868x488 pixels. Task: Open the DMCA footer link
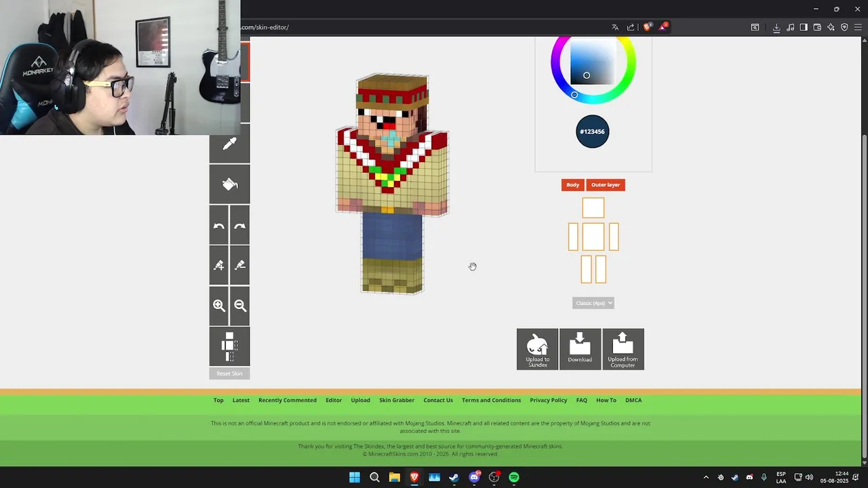click(633, 400)
